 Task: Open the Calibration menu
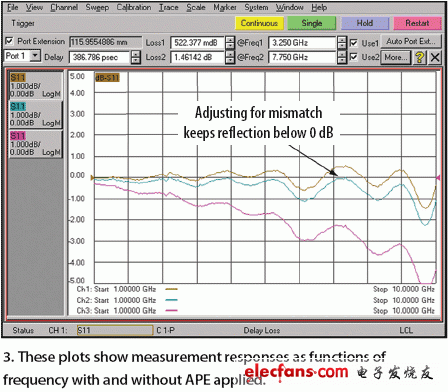(134, 7)
